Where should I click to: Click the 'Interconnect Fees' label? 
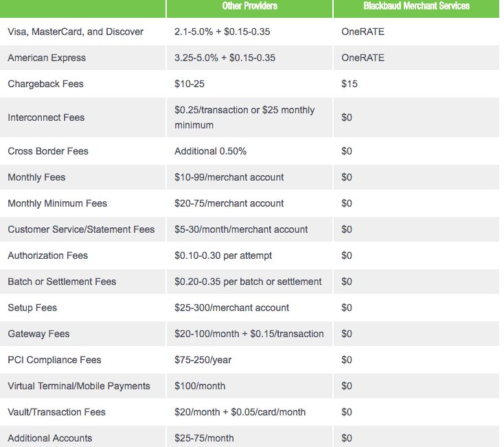pos(46,117)
